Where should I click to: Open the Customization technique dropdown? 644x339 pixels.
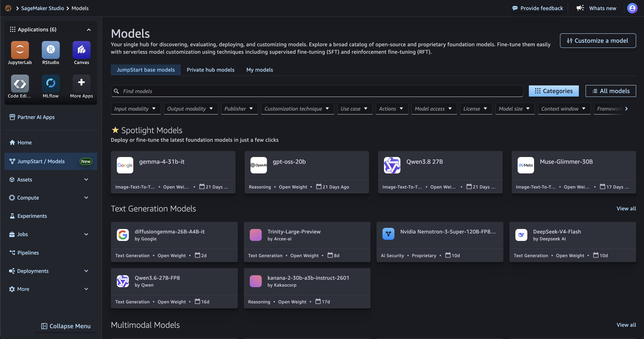pos(297,109)
